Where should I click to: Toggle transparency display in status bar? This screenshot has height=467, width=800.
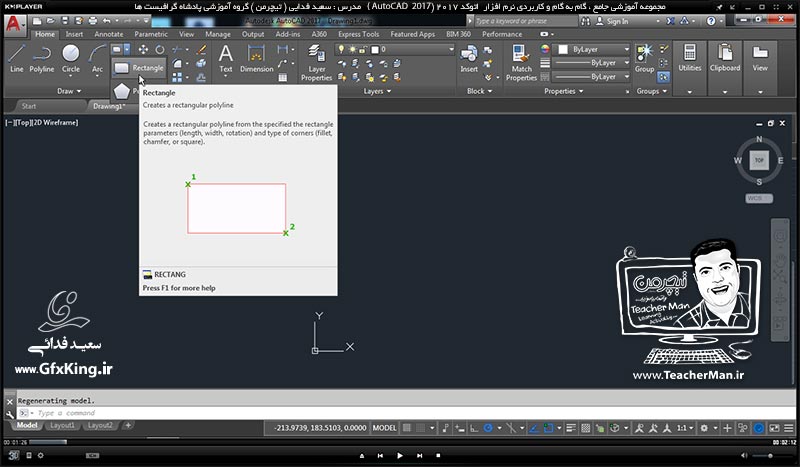pos(586,428)
